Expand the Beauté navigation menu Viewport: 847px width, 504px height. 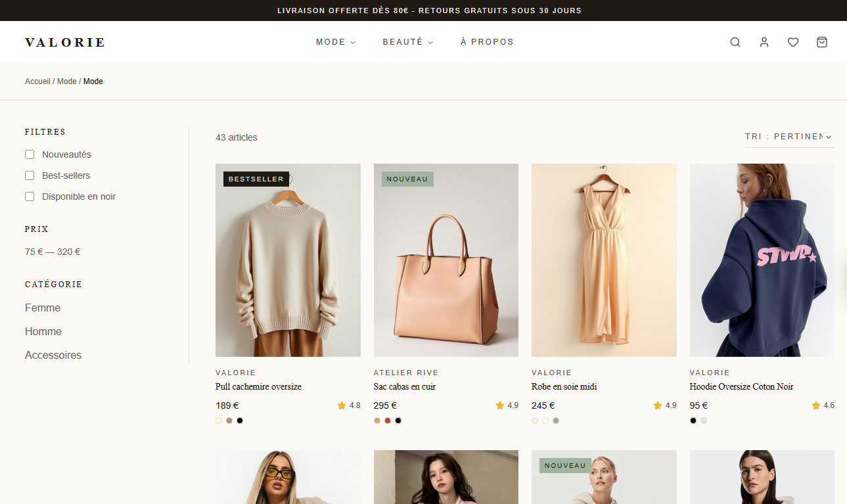pos(408,42)
